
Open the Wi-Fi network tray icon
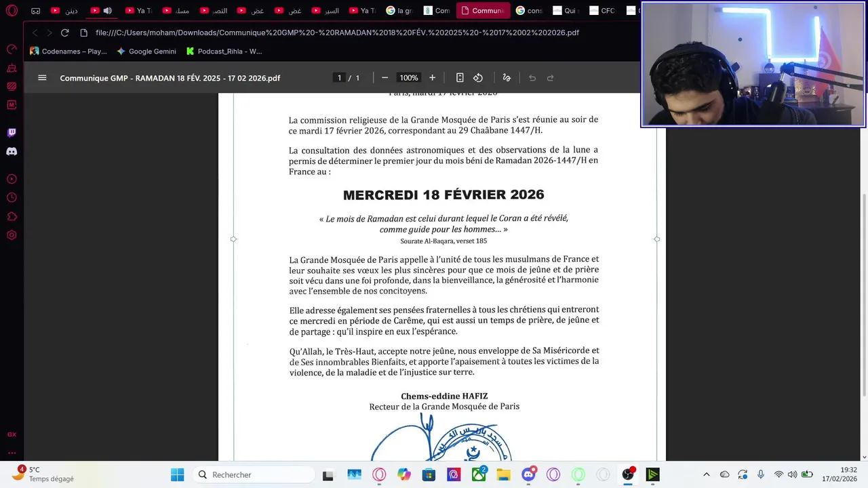pyautogui.click(x=778, y=474)
